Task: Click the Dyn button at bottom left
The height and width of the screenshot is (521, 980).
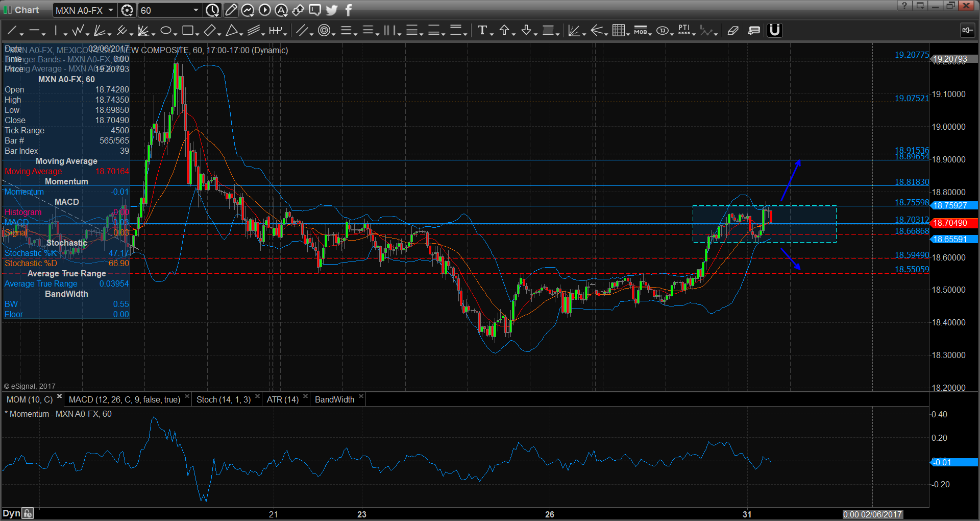Action: (x=11, y=513)
